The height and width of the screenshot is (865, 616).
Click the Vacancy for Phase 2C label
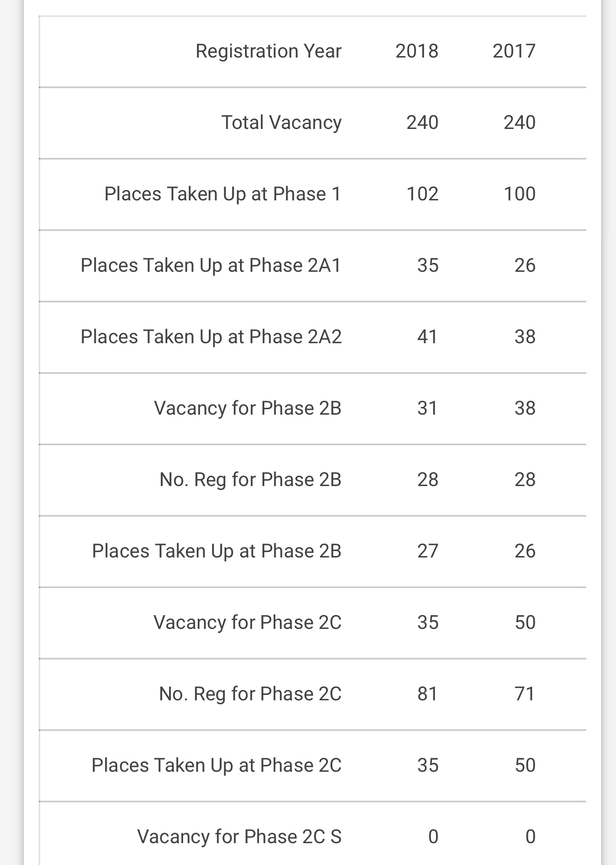click(x=247, y=622)
